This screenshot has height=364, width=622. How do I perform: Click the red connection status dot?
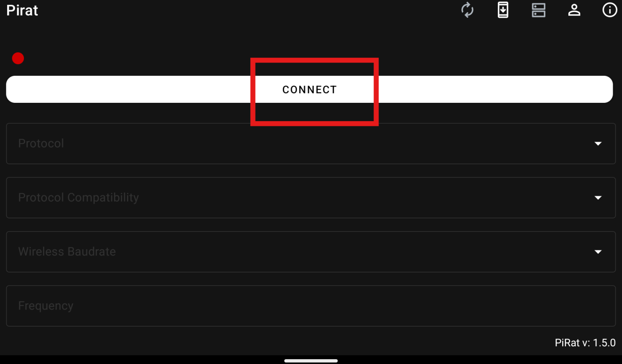coord(18,58)
